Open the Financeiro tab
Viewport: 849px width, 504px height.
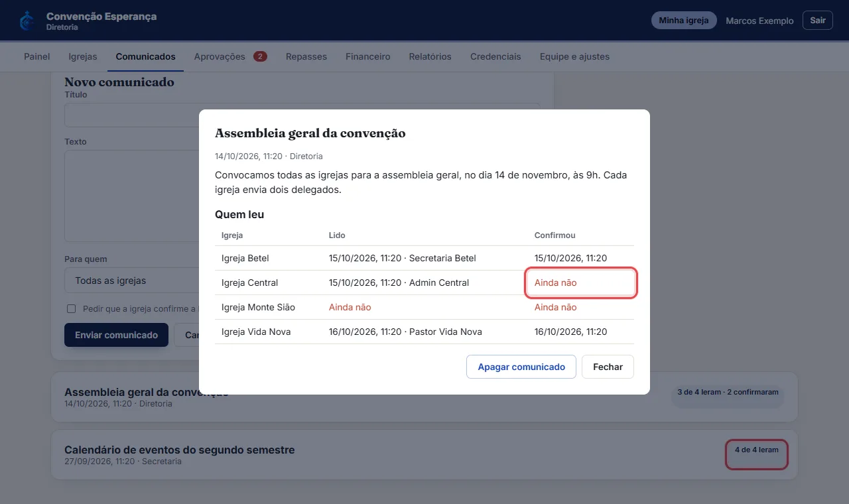(368, 56)
